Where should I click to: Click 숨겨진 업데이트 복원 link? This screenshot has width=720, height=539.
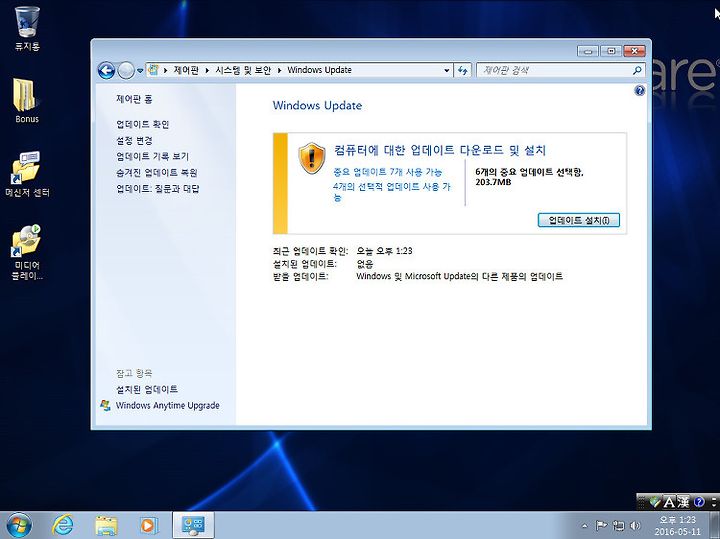point(157,173)
